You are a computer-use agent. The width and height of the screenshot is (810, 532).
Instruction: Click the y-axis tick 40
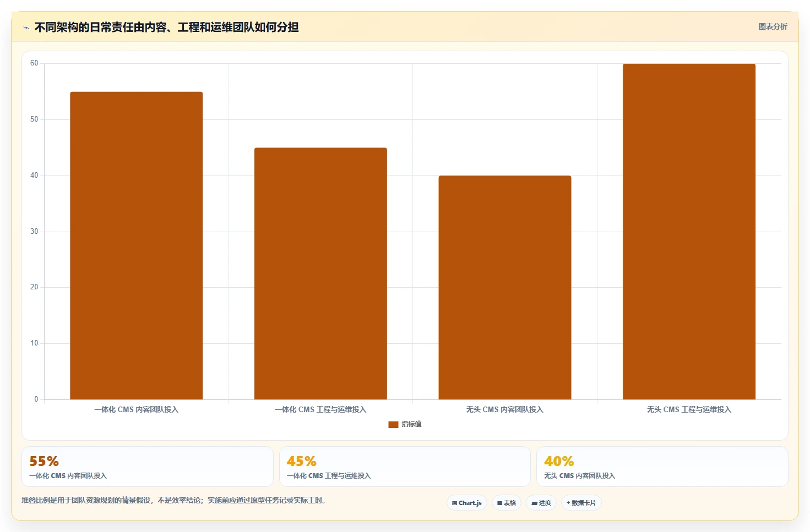pyautogui.click(x=34, y=175)
